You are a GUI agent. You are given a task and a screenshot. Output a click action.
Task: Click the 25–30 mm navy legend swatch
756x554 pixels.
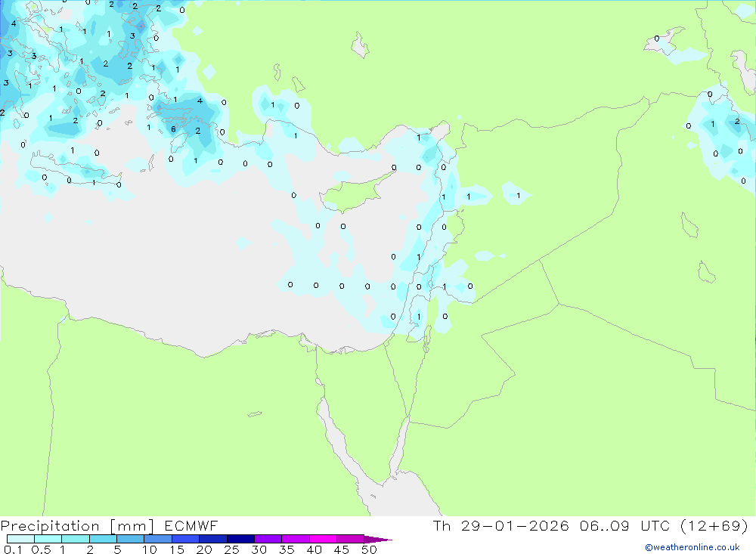click(x=240, y=539)
